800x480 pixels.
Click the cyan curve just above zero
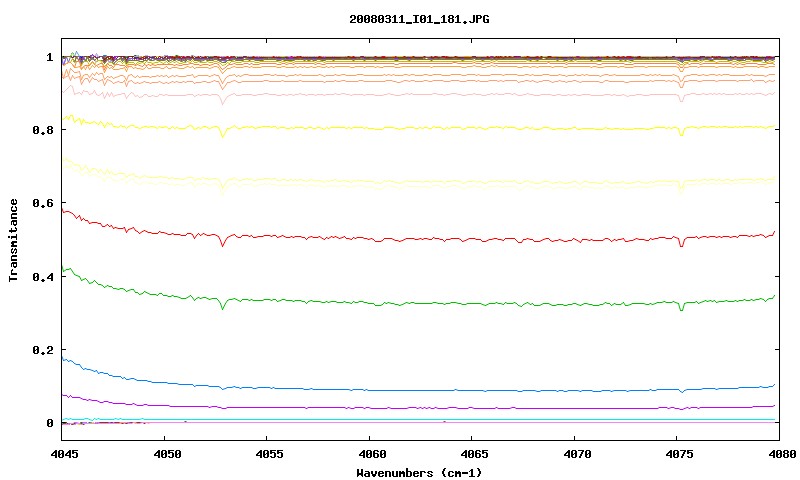pyautogui.click(x=418, y=419)
